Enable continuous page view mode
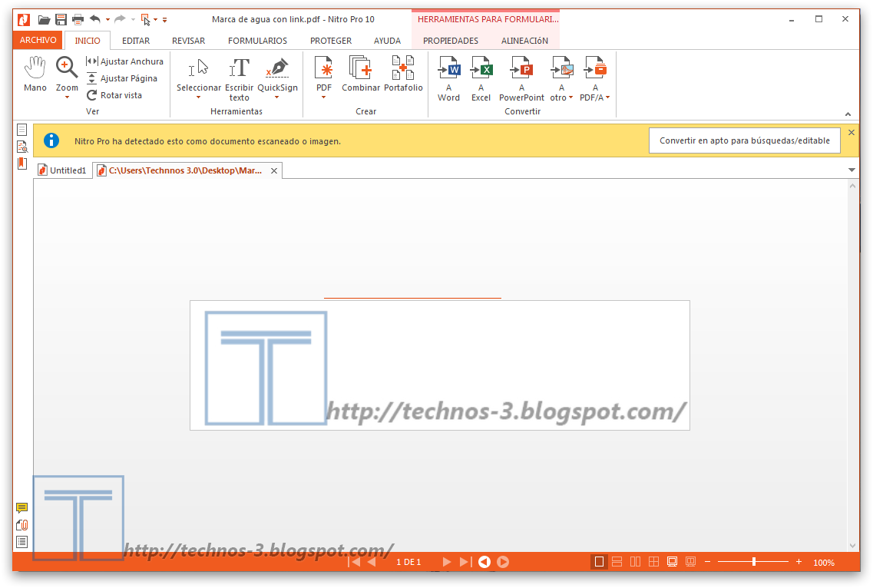 pyautogui.click(x=617, y=562)
